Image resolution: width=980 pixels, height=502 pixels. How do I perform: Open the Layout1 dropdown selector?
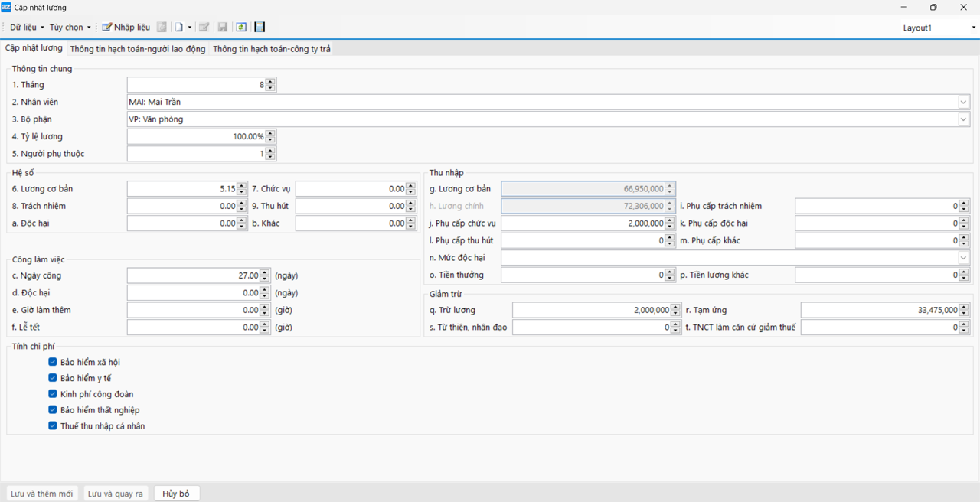(x=973, y=28)
